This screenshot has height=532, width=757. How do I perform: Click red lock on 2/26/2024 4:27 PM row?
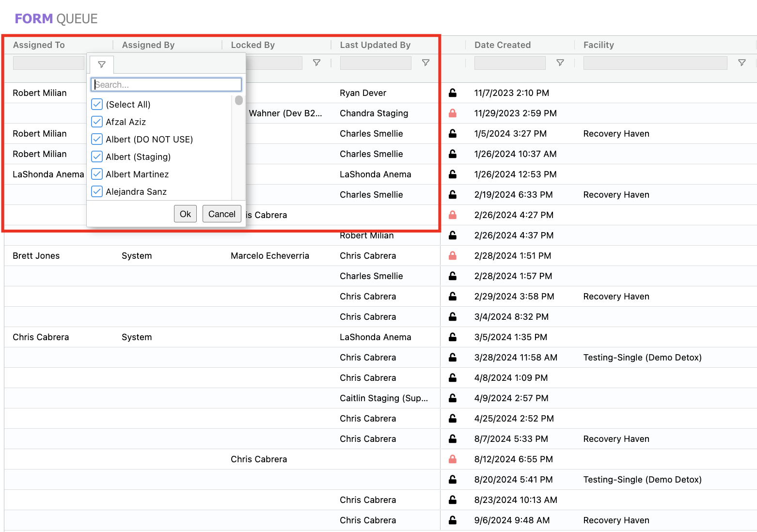452,215
